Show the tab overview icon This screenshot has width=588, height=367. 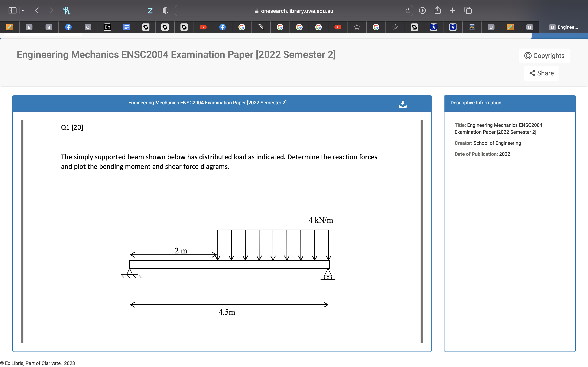click(x=468, y=10)
